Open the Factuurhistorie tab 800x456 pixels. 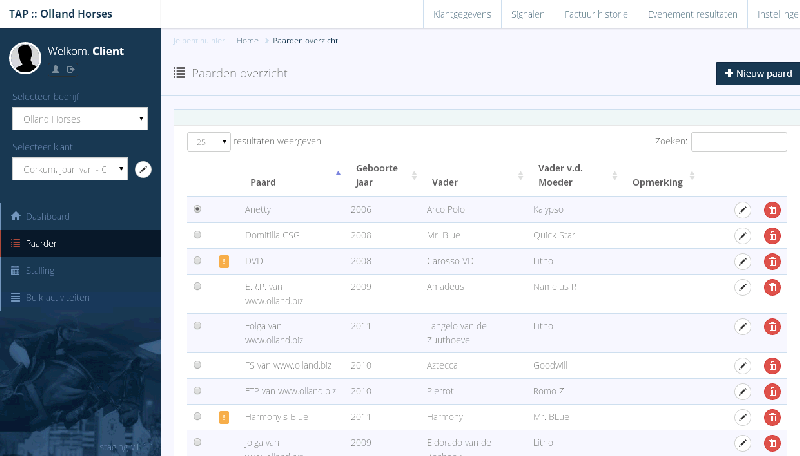click(596, 14)
